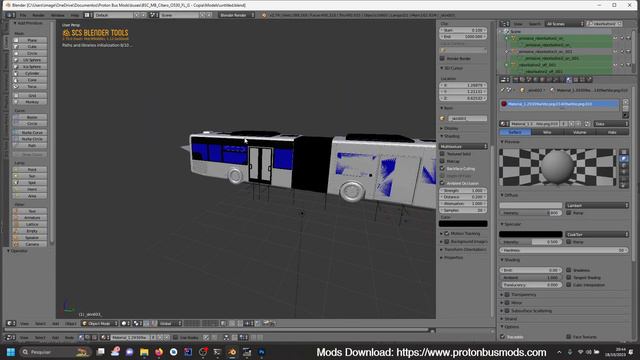Toggle Ambient Occlusion checkbox
Viewport: 640px width, 360px height.
tap(442, 183)
